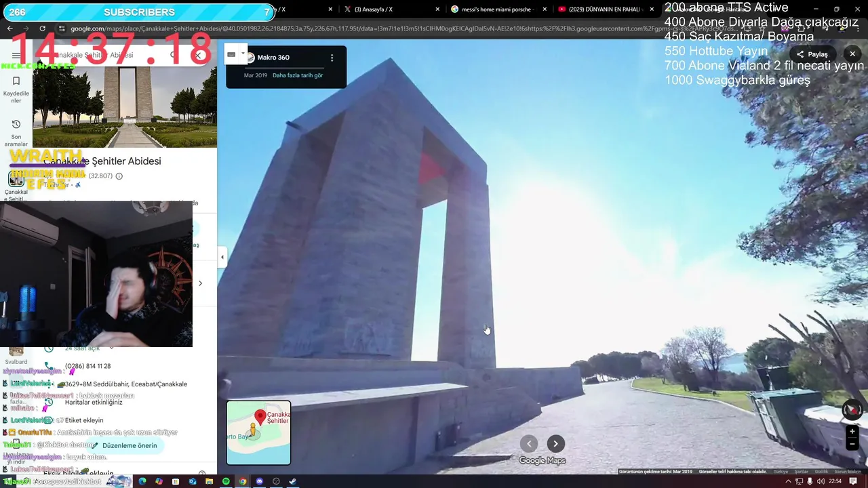Viewport: 868px width, 488px height.
Task: Open site information icon in the address bar
Action: click(x=62, y=28)
